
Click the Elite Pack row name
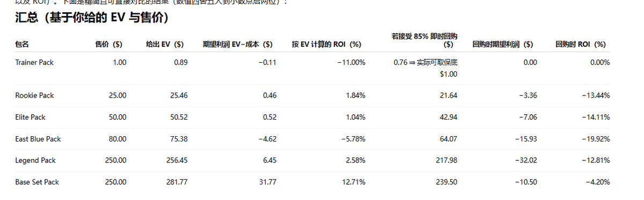(31, 117)
